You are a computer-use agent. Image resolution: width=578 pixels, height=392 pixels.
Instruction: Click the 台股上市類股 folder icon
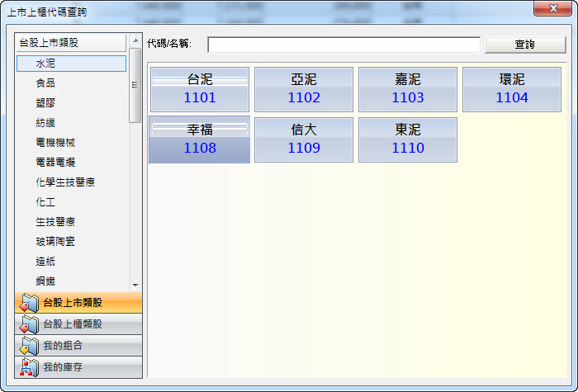pos(30,303)
